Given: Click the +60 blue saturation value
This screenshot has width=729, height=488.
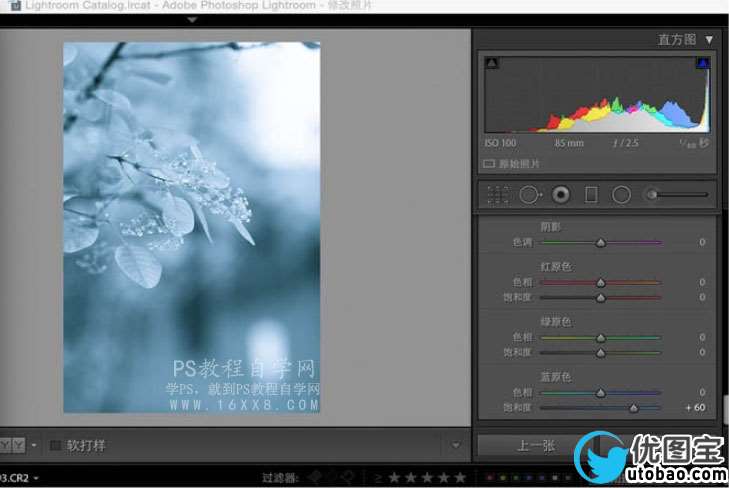Looking at the screenshot, I should pyautogui.click(x=696, y=408).
